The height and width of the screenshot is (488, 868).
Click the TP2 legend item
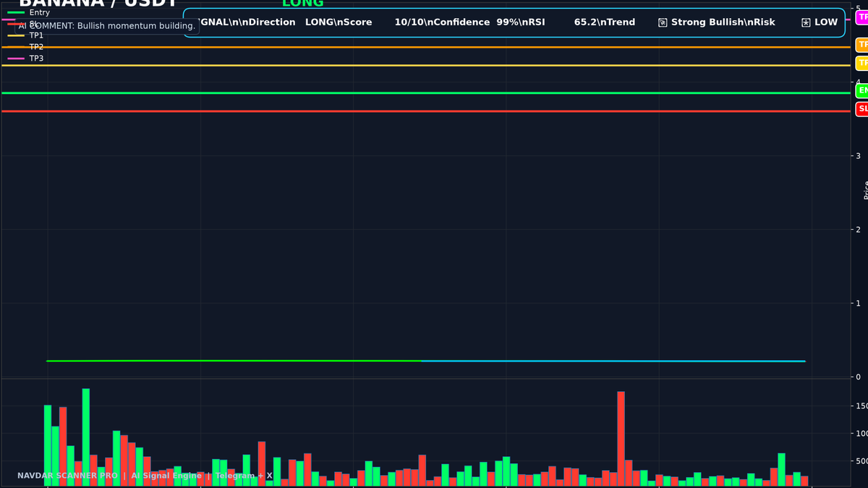(26, 46)
